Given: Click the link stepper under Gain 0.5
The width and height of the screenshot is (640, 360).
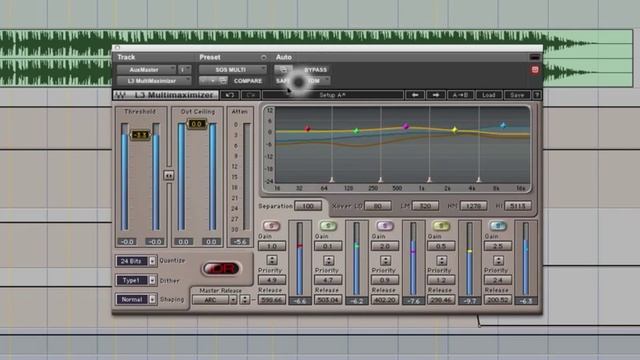Looking at the screenshot, I should (441, 260).
